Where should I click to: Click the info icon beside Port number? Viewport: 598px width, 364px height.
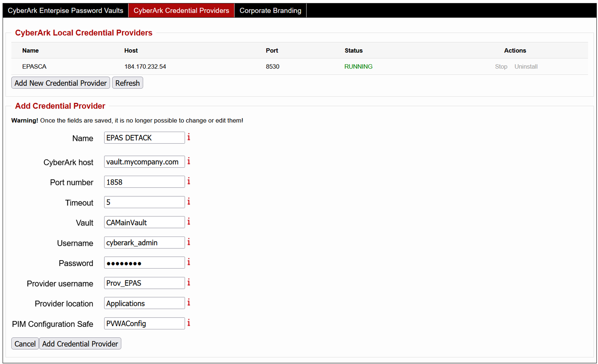coord(189,182)
